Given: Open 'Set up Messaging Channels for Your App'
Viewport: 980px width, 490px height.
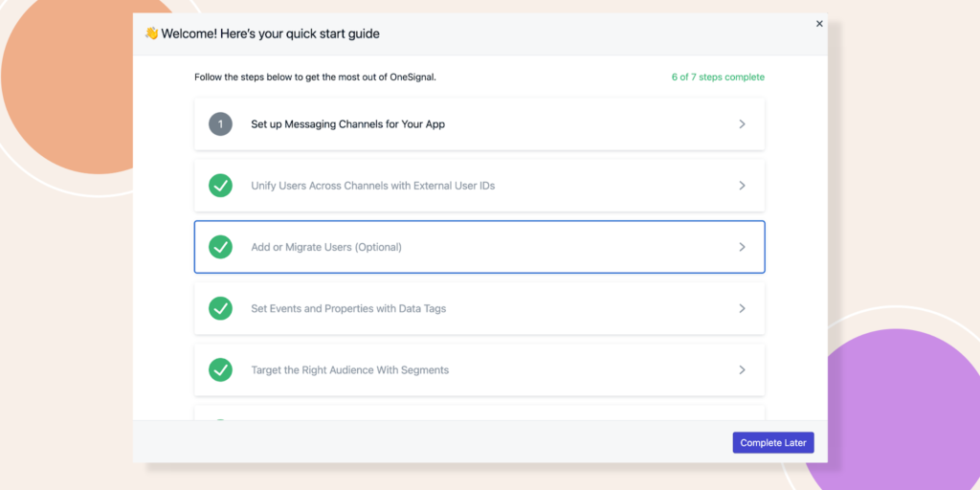Looking at the screenshot, I should coord(347,124).
